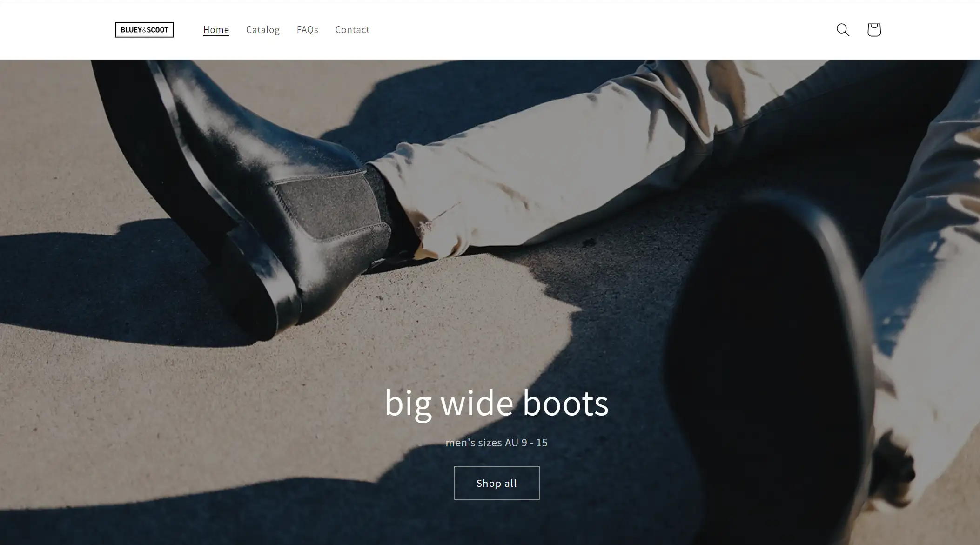Open the Catalog menu item
980x545 pixels.
click(263, 30)
